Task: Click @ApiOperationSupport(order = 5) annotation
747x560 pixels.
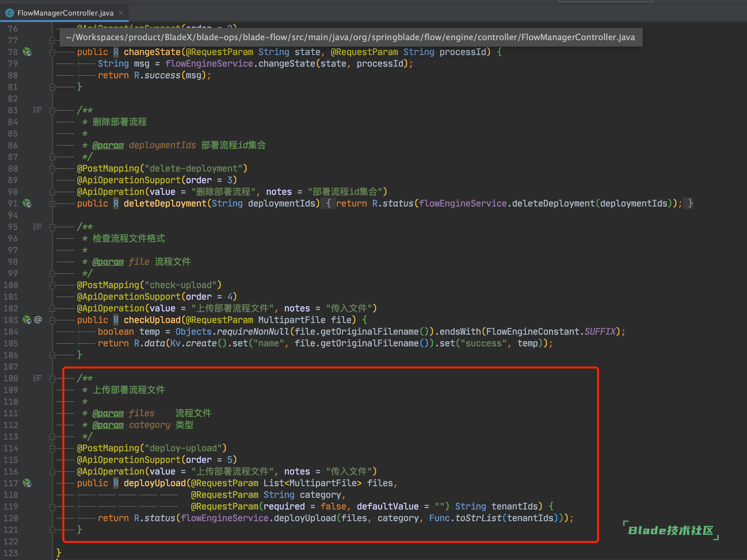Action: click(157, 460)
